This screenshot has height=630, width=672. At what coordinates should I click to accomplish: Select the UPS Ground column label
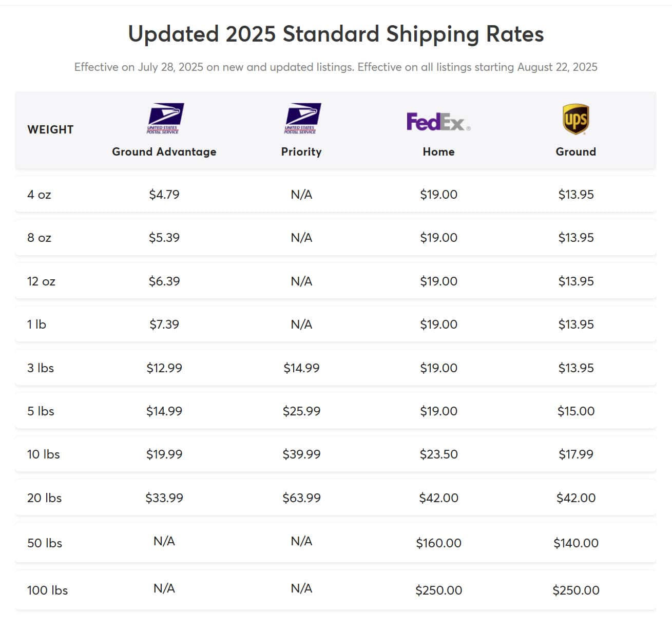(575, 151)
